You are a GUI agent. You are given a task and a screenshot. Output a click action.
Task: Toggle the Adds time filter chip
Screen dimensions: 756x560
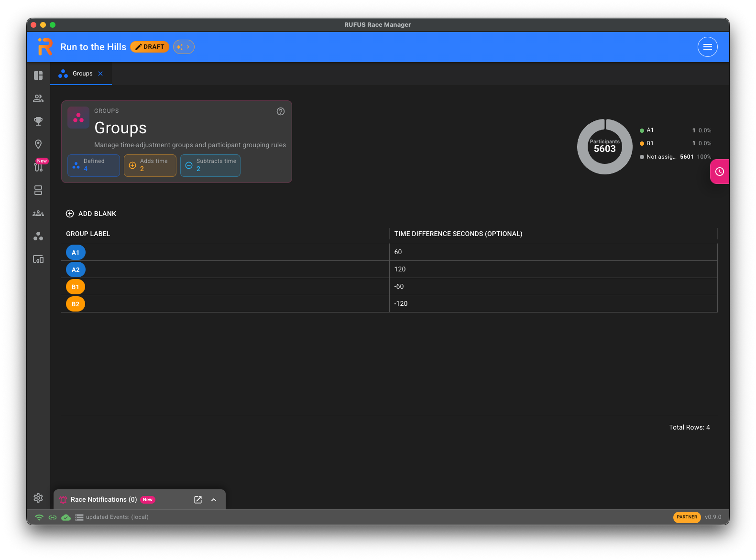tap(150, 165)
